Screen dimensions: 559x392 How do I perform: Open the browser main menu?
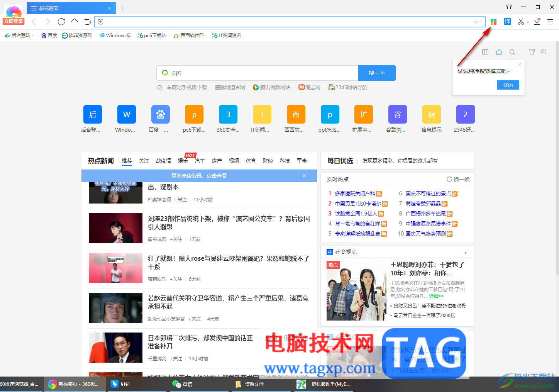(550, 22)
